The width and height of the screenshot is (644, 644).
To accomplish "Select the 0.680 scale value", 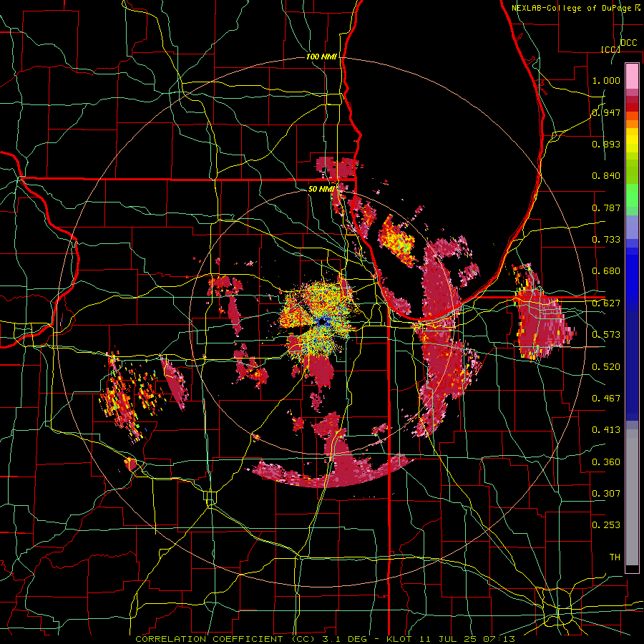I will click(x=606, y=271).
